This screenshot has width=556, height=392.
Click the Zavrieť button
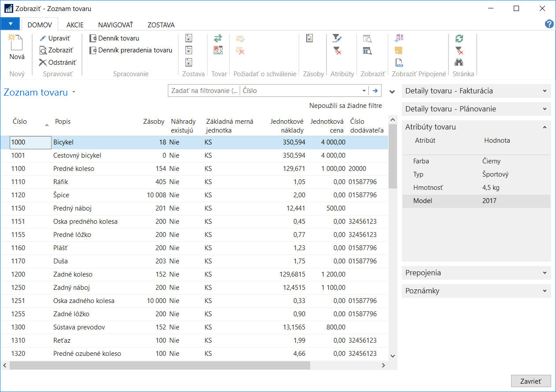(531, 381)
